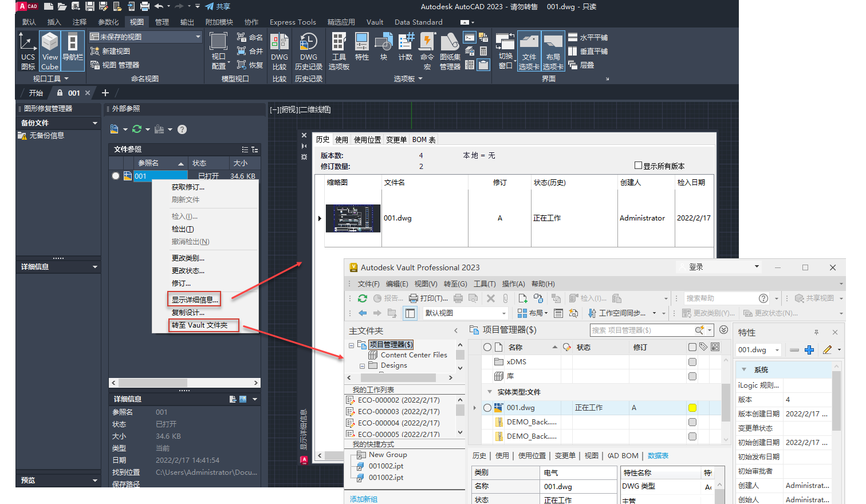Click the 打印(T)... button in Vault
The width and height of the screenshot is (866, 504).
tap(428, 298)
